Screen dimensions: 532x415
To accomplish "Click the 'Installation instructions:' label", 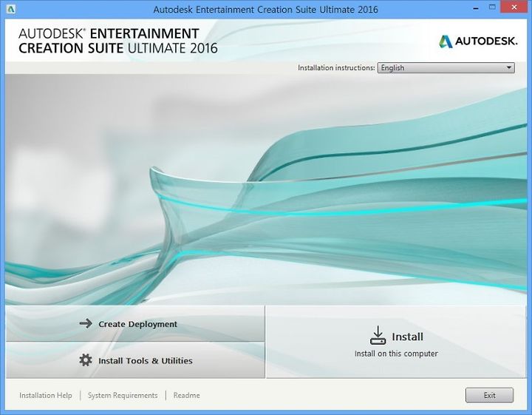I will 336,67.
